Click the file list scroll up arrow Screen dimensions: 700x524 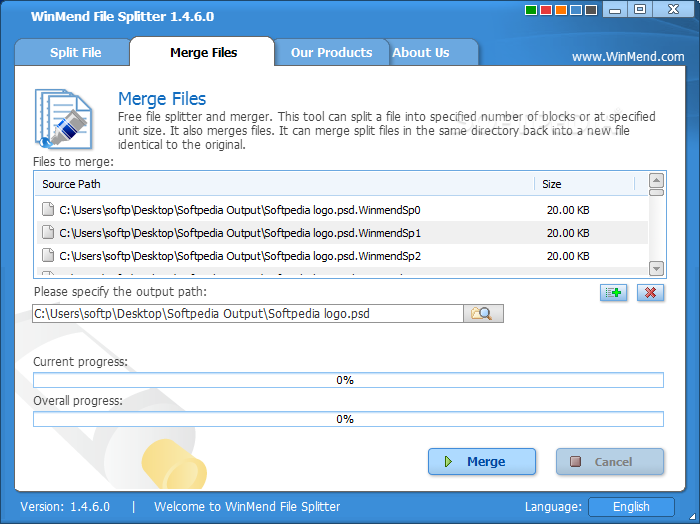click(656, 181)
